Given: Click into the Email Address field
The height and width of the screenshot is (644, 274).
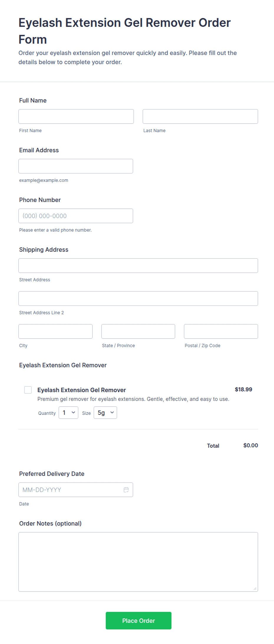Looking at the screenshot, I should [76, 166].
